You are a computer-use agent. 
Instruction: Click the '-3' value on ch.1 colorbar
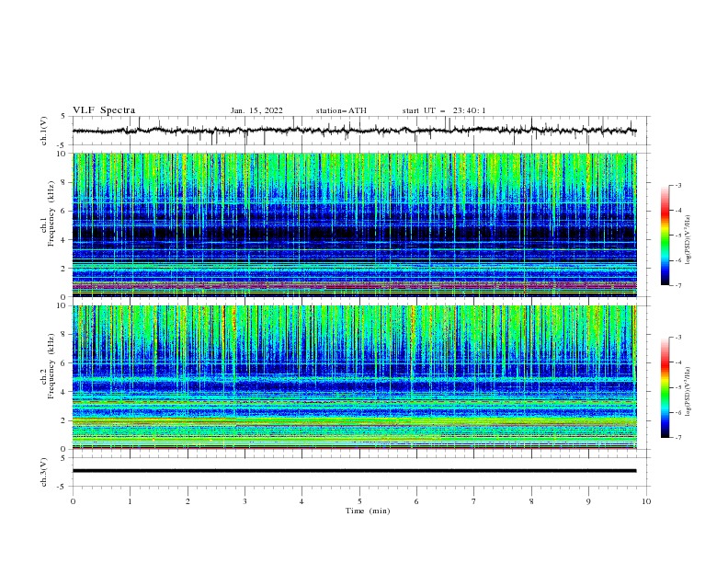pos(677,185)
